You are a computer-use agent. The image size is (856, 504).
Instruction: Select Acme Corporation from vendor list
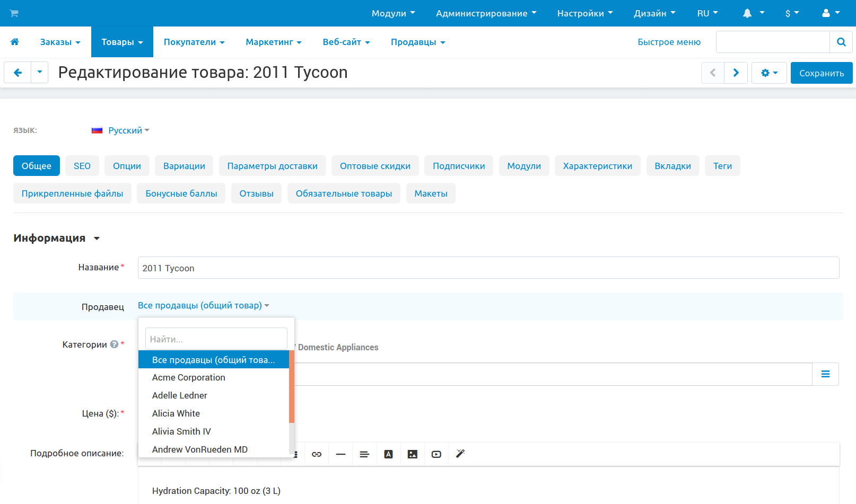(189, 377)
